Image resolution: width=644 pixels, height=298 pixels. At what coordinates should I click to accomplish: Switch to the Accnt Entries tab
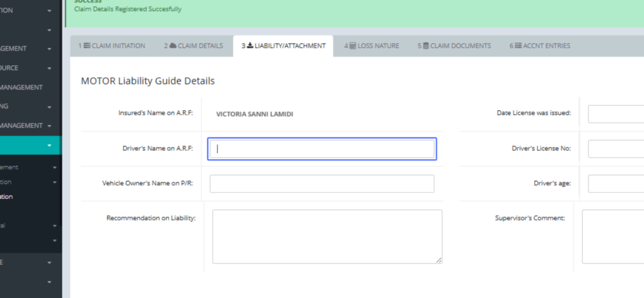pos(540,46)
